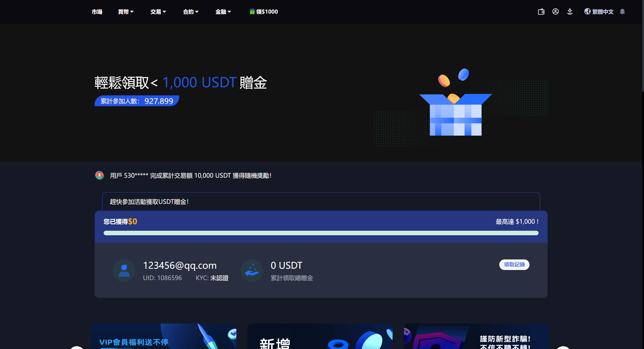This screenshot has height=349, width=644.
Task: Click the user account profile icon
Action: (555, 12)
